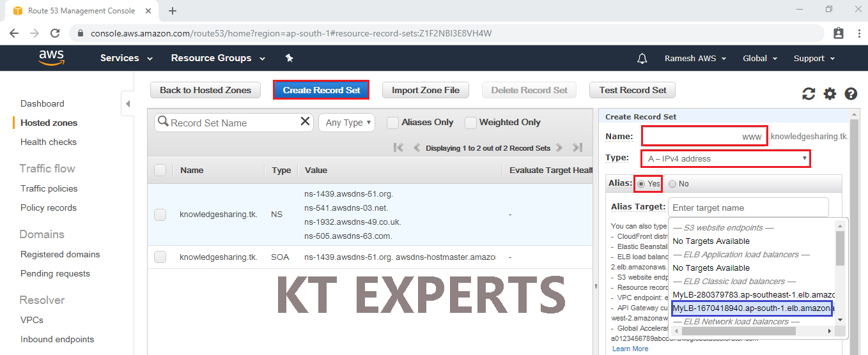Click Import Zone File button
868x355 pixels.
[426, 90]
